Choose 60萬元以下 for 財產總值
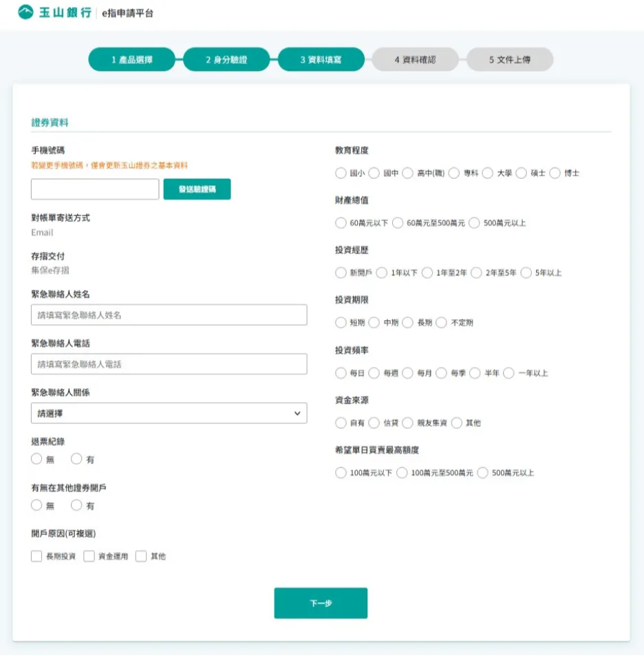 pyautogui.click(x=341, y=223)
